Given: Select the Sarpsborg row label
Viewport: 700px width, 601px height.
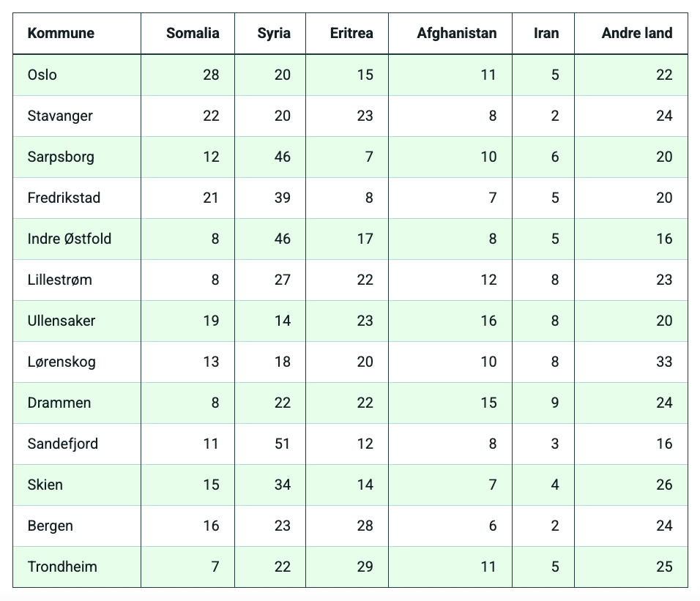Looking at the screenshot, I should (x=61, y=157).
